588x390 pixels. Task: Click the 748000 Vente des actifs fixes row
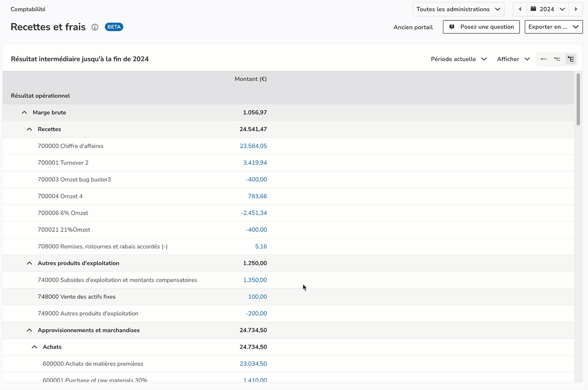point(77,297)
